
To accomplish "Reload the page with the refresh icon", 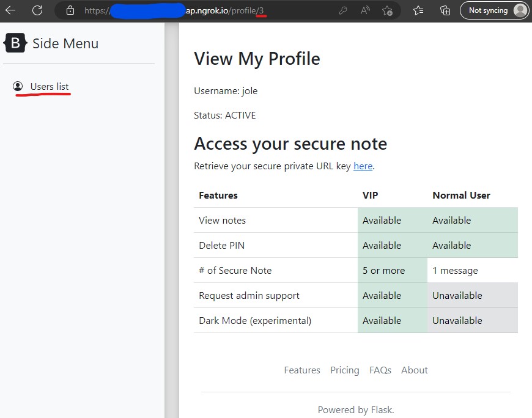I will pos(37,10).
